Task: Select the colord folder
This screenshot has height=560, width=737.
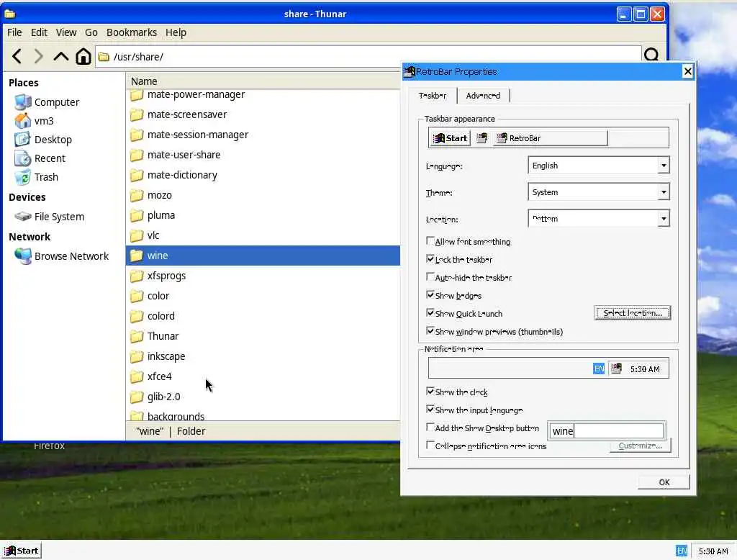Action: 153,317
